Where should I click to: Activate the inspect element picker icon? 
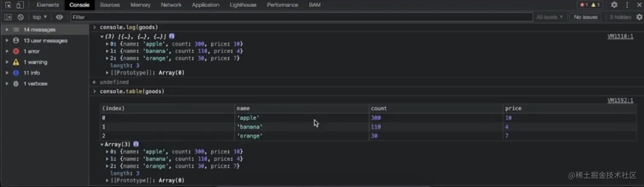[8, 5]
